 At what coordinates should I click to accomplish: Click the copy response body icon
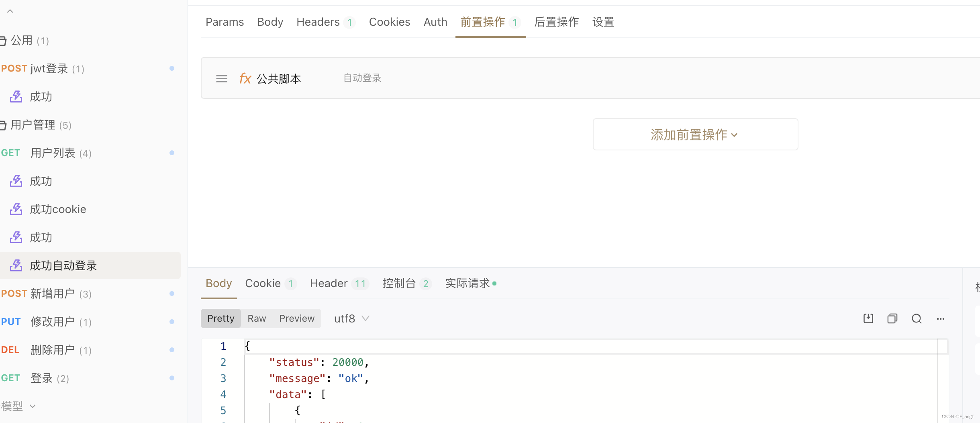click(x=892, y=318)
